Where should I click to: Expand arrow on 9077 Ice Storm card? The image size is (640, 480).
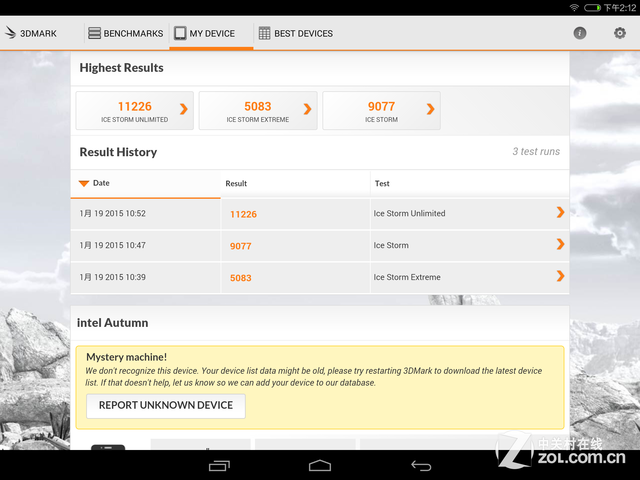pyautogui.click(x=430, y=109)
